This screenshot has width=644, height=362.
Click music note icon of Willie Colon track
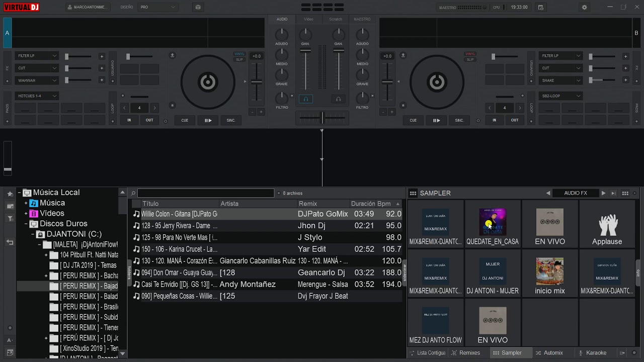click(136, 214)
